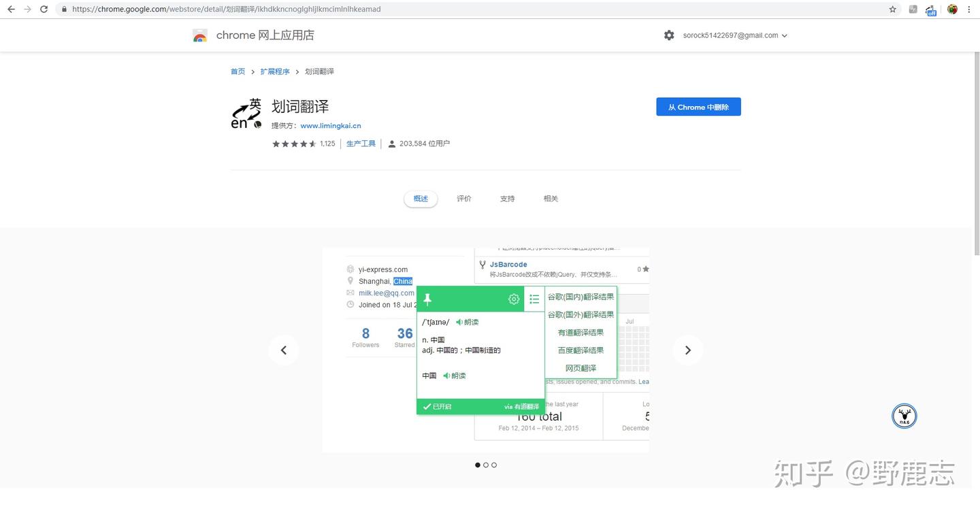Viewport: 980px width, 513px height.
Task: Click the address bar URL
Action: click(x=227, y=10)
